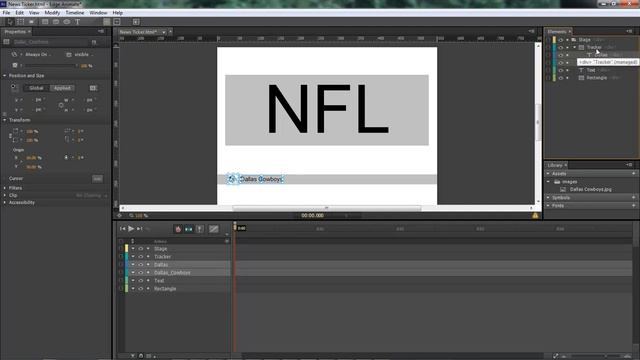Hide the Text layer in timeline
This screenshot has width=640, height=360.
click(x=140, y=280)
